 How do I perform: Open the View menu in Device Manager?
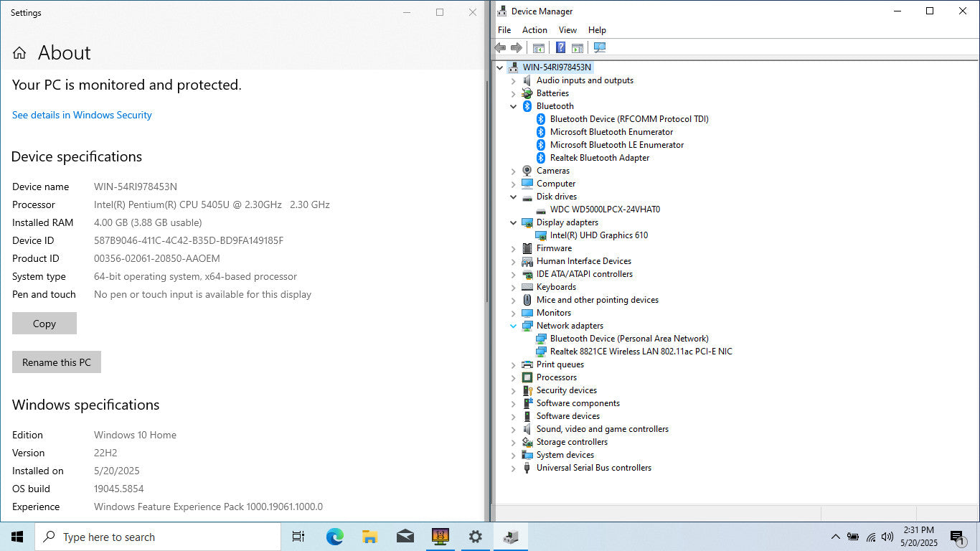(567, 30)
